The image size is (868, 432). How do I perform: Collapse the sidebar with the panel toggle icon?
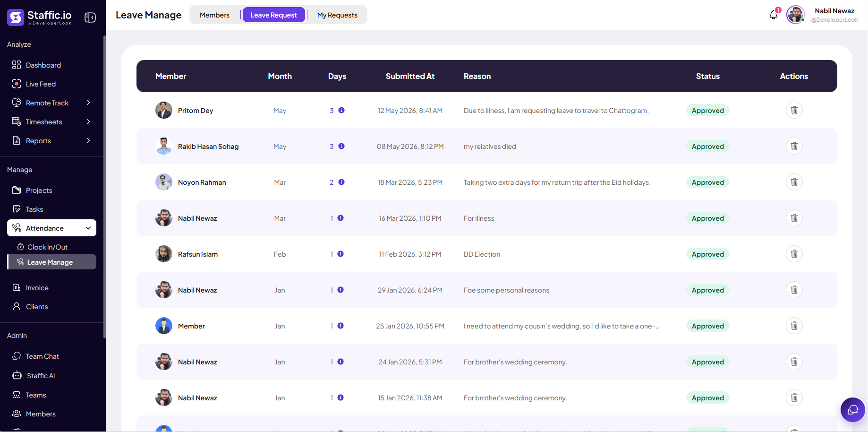tap(90, 17)
